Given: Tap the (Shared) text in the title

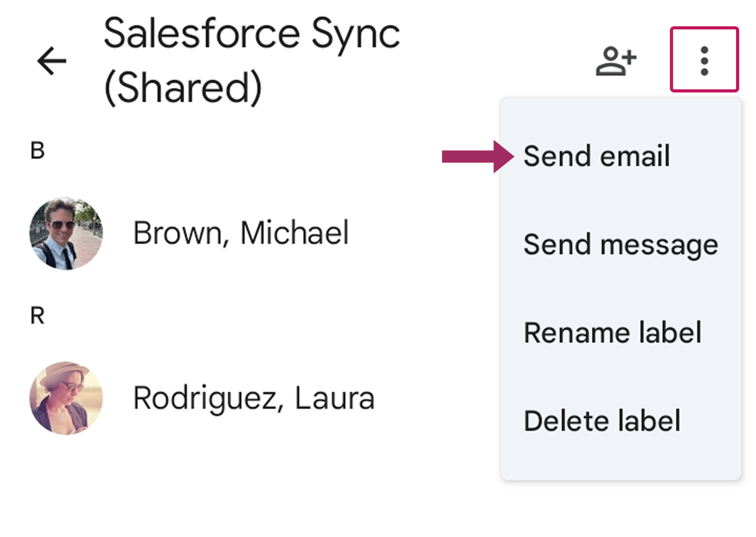Looking at the screenshot, I should point(183,87).
